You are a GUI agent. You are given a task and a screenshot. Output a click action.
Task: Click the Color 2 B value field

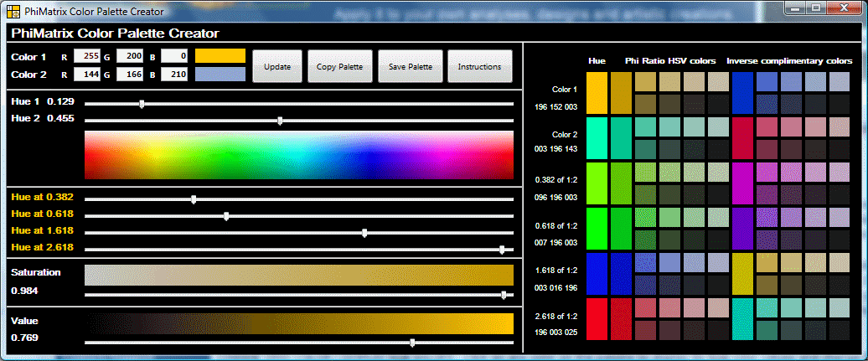173,75
